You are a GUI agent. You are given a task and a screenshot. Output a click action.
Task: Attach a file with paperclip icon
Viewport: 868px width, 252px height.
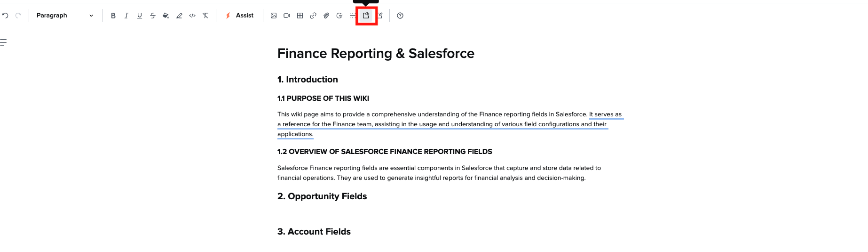click(x=326, y=16)
